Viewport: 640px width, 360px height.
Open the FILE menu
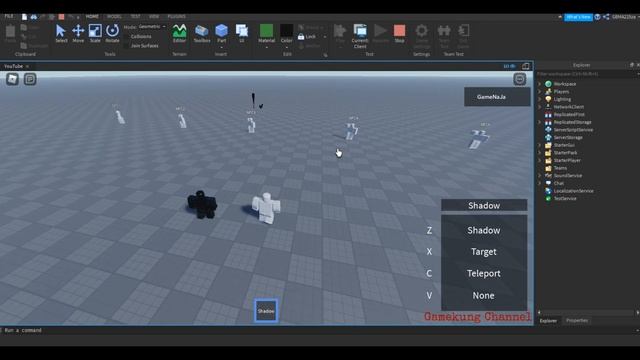(x=9, y=16)
